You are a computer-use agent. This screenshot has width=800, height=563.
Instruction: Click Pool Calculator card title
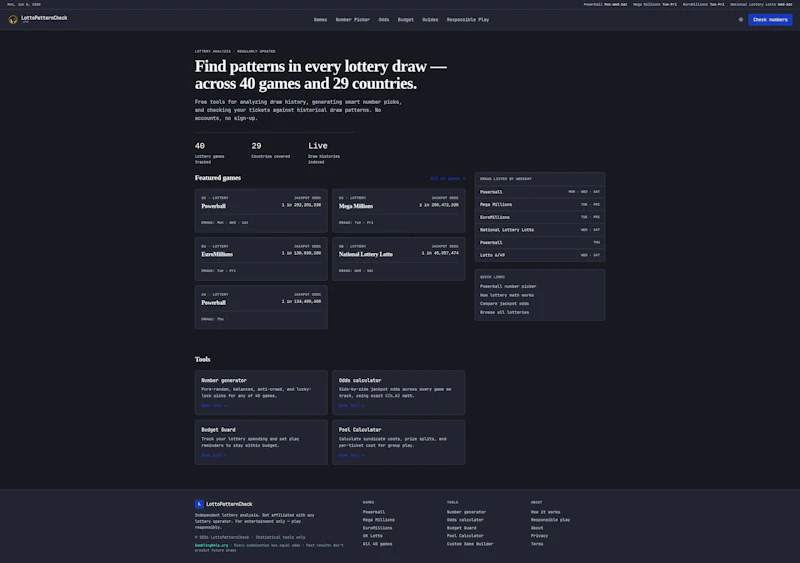coord(360,430)
